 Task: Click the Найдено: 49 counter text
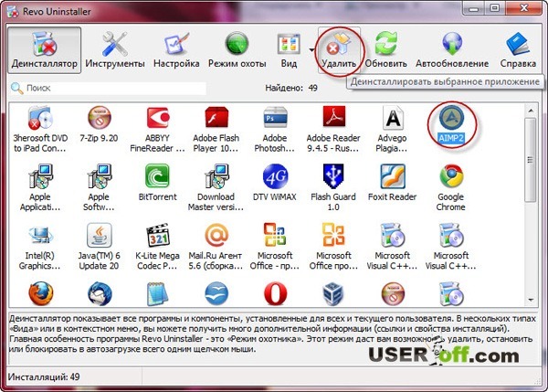click(x=291, y=88)
